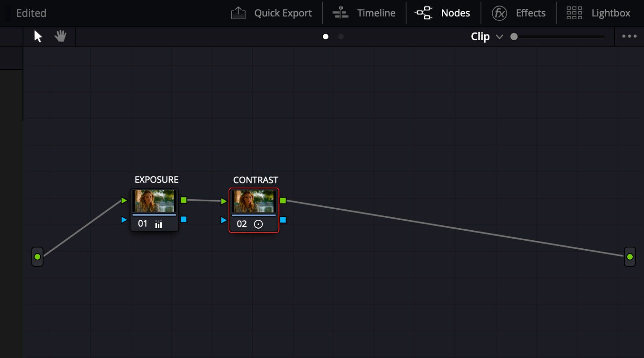The image size is (644, 358).
Task: Click the Lightbox grid icon
Action: tap(574, 13)
